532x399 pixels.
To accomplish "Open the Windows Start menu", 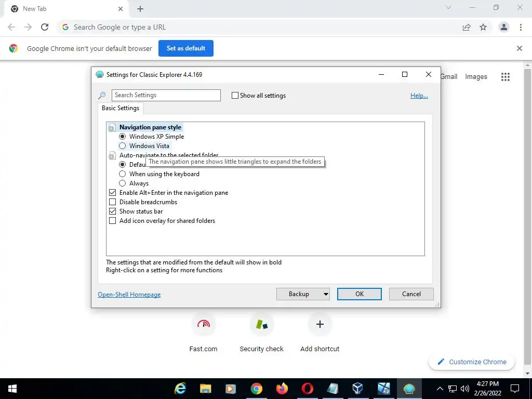I will coord(12,389).
